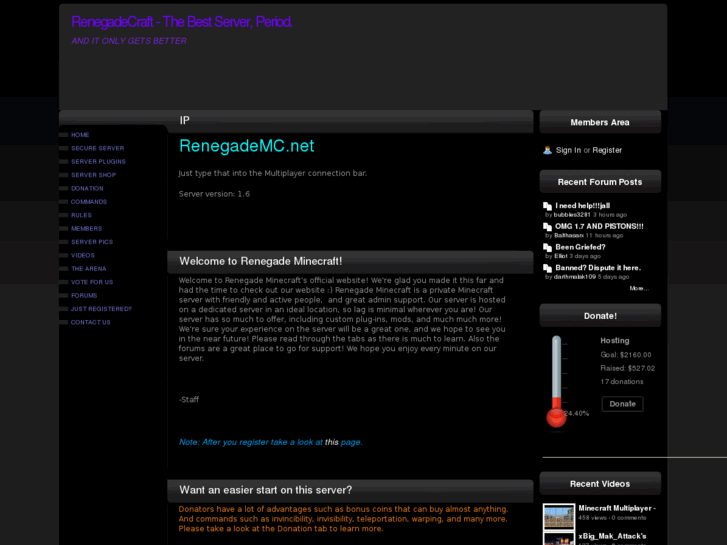Open the Donation sidebar link
The height and width of the screenshot is (545, 727).
pos(87,189)
